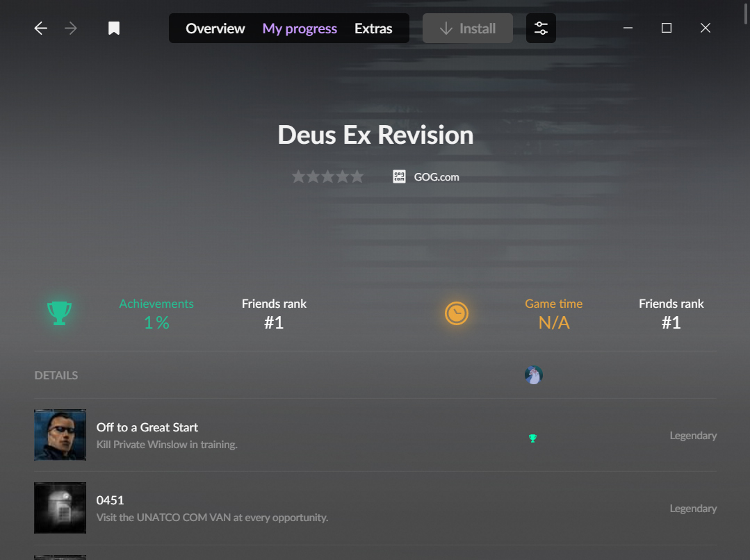
Task: Click the DETAILS heading
Action: pyautogui.click(x=56, y=375)
